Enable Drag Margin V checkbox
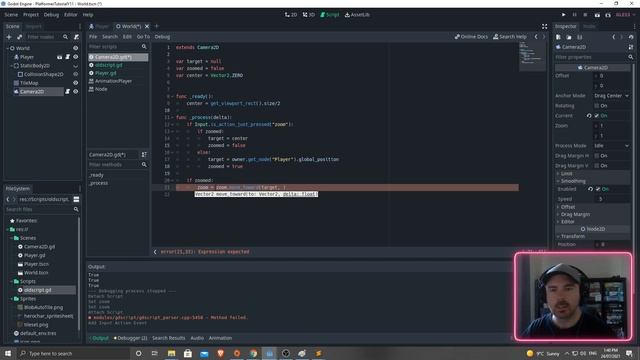 pos(597,166)
